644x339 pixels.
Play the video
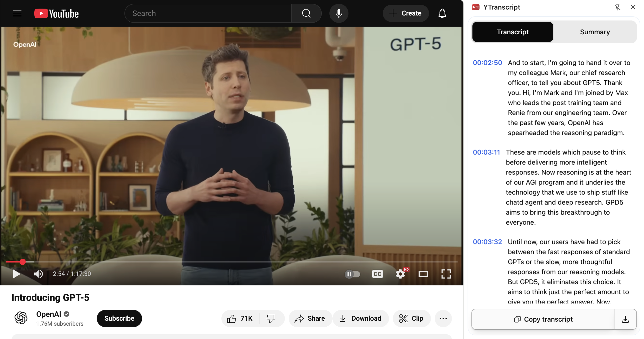click(x=16, y=274)
